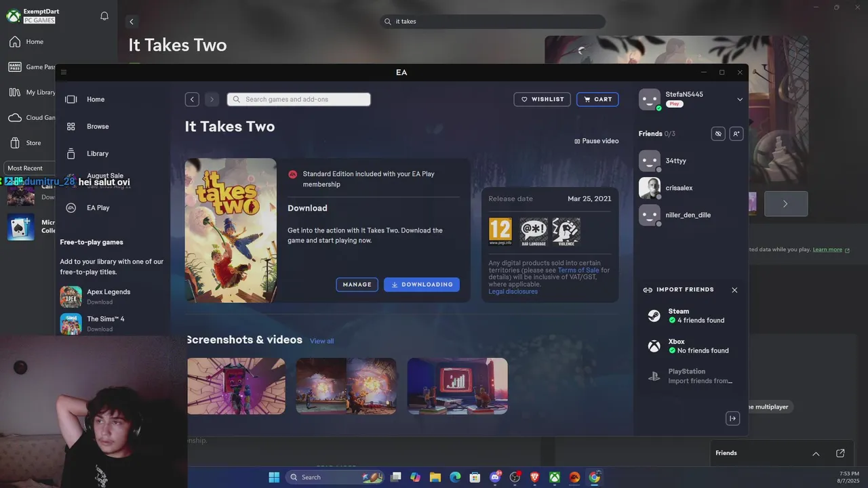Pause the background video
This screenshot has width=868, height=488.
(597, 141)
